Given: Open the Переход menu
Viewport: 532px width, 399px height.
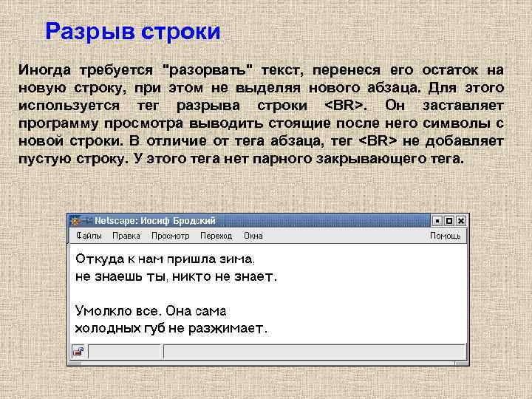Looking at the screenshot, I should tap(216, 236).
